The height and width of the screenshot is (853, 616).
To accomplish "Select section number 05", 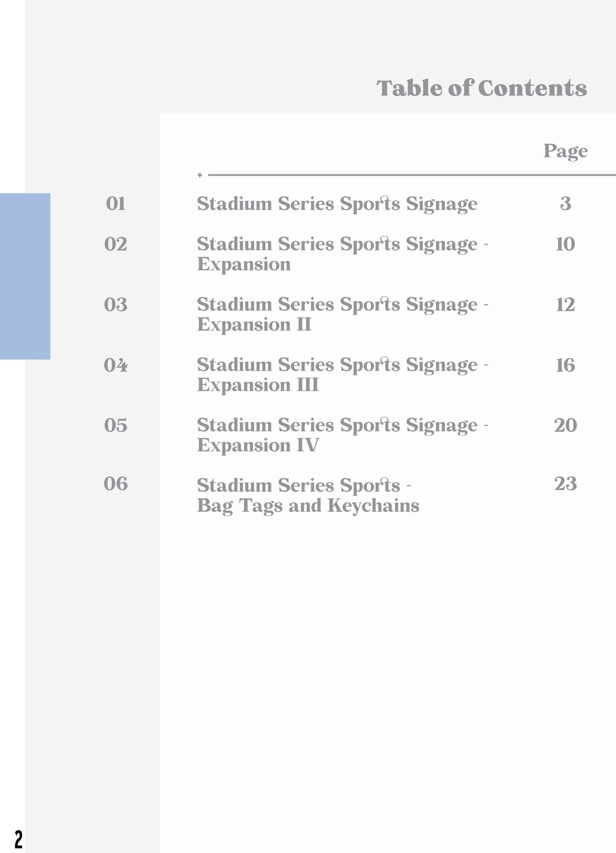I will [116, 425].
